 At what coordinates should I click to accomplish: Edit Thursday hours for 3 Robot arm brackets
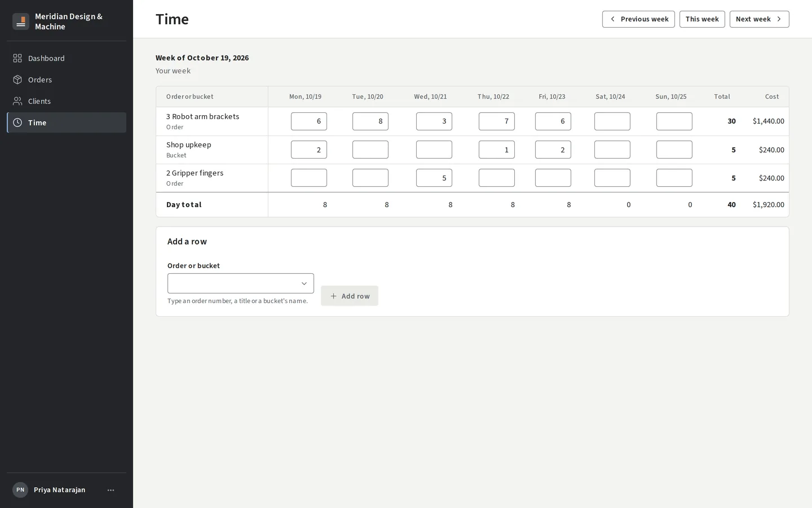[x=497, y=121]
